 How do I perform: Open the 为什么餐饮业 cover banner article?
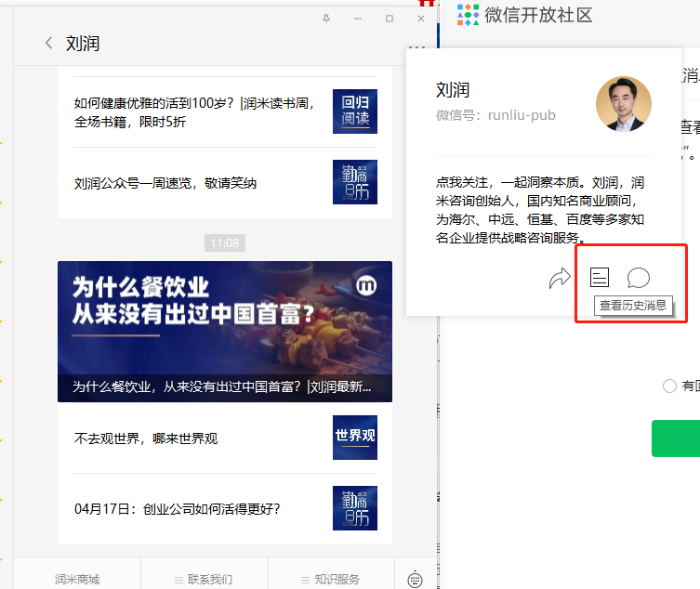[x=225, y=332]
